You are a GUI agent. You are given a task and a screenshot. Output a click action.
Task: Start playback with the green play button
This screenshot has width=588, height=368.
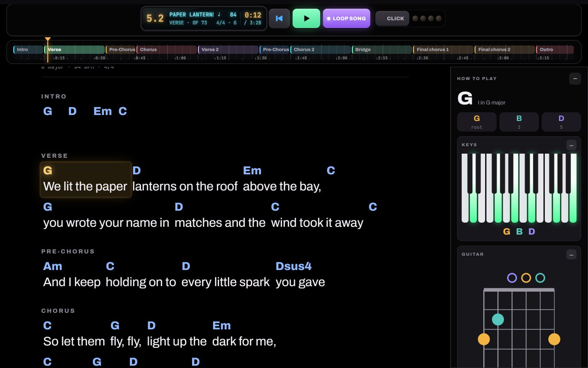[x=306, y=18]
